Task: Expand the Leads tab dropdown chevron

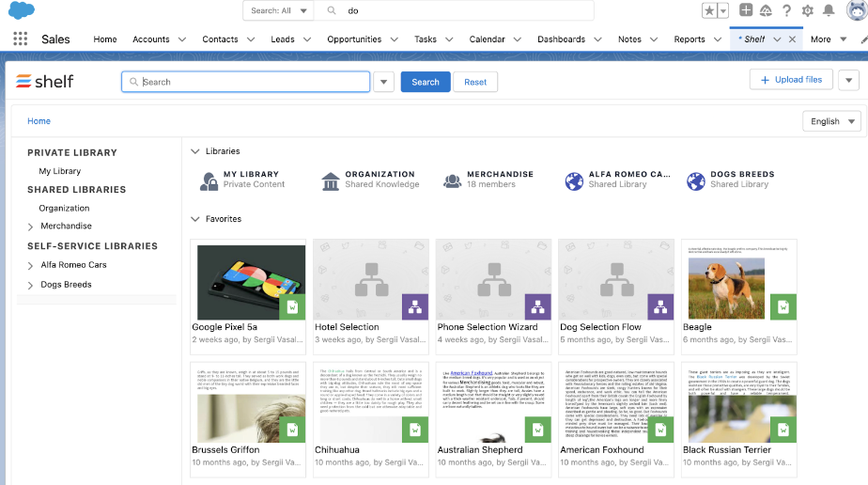Action: [307, 39]
